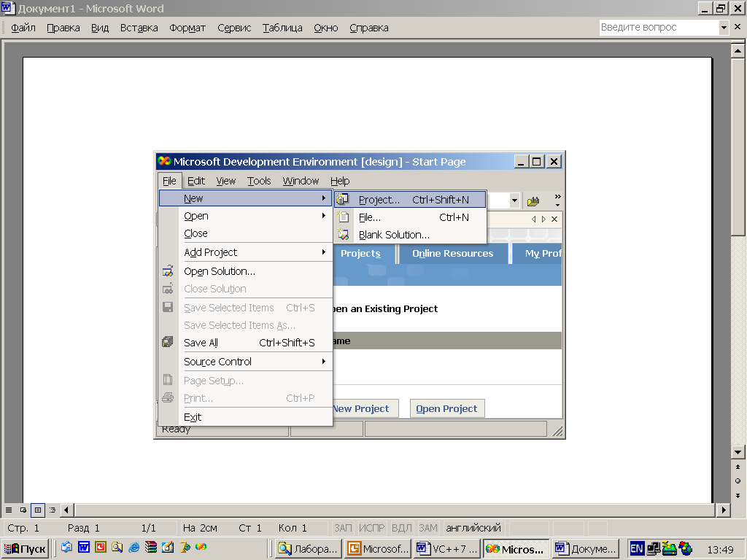Click Word document control icon in title bar
This screenshot has height=560, width=747.
click(x=7, y=8)
